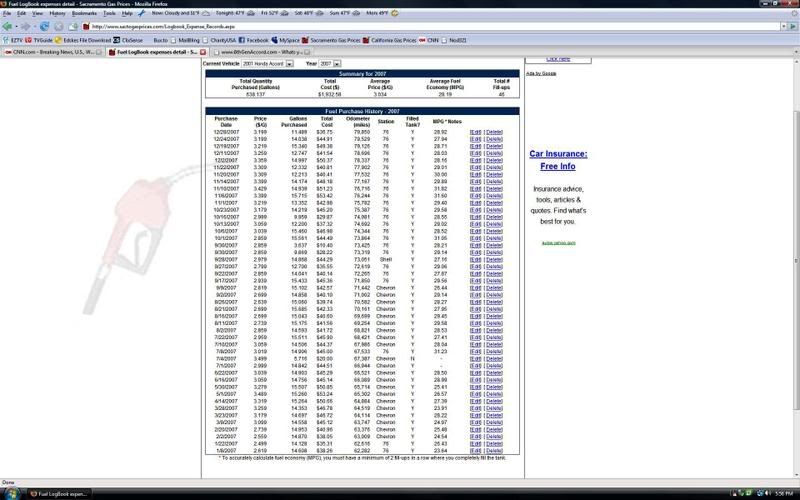Click the Forward arrow navigation button

[x=24, y=27]
